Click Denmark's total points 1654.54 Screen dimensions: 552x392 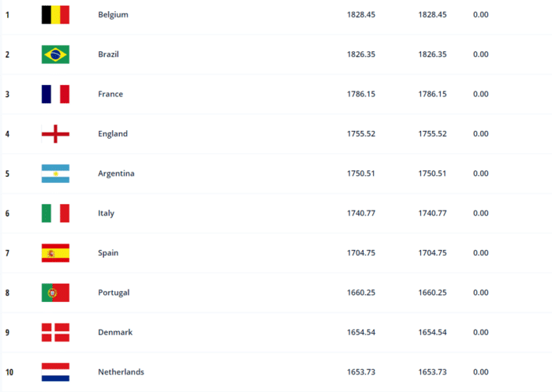(361, 332)
